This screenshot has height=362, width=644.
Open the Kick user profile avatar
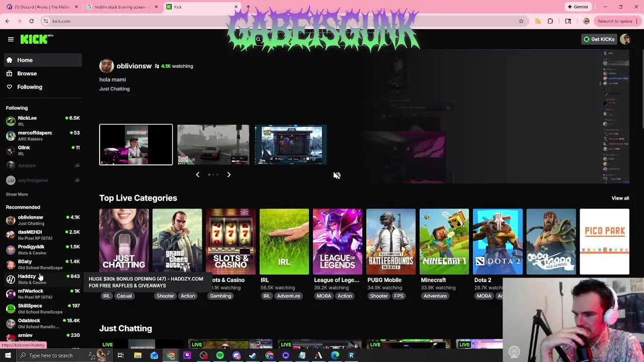(625, 39)
